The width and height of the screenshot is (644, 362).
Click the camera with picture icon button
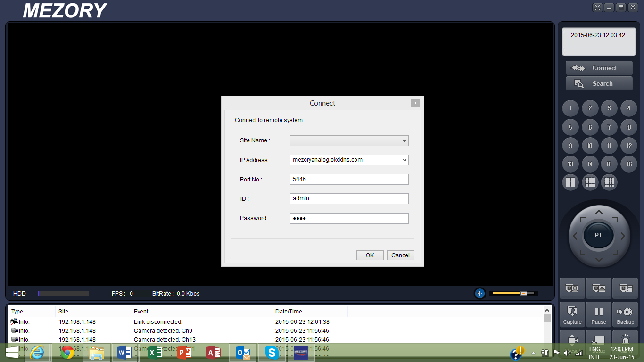(599, 288)
